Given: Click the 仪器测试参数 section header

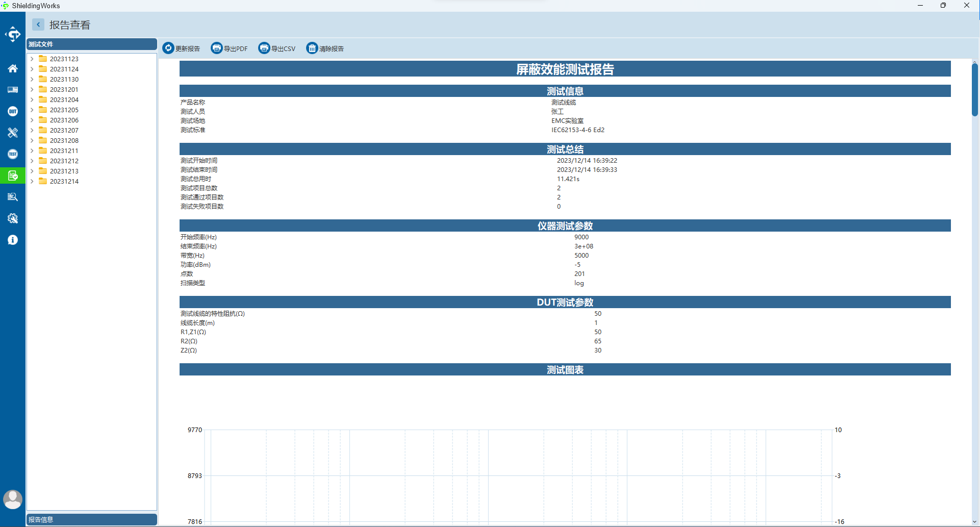Looking at the screenshot, I should pyautogui.click(x=565, y=225).
